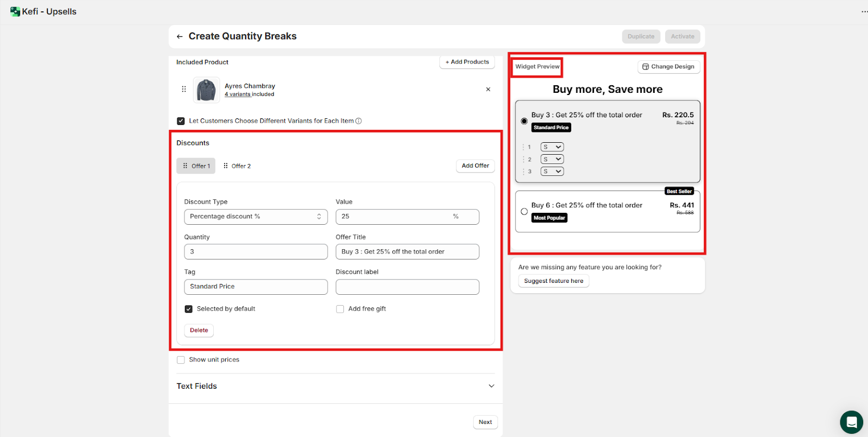Click the Kefi Upsells app logo
868x437 pixels.
pos(15,11)
